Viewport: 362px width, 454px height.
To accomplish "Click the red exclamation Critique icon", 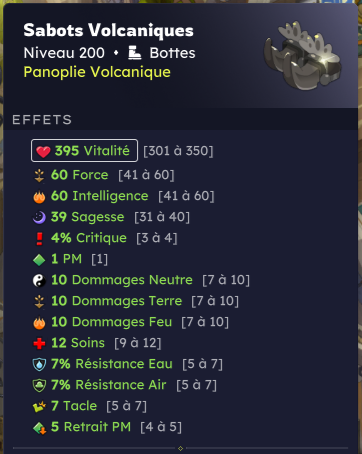I will [39, 238].
